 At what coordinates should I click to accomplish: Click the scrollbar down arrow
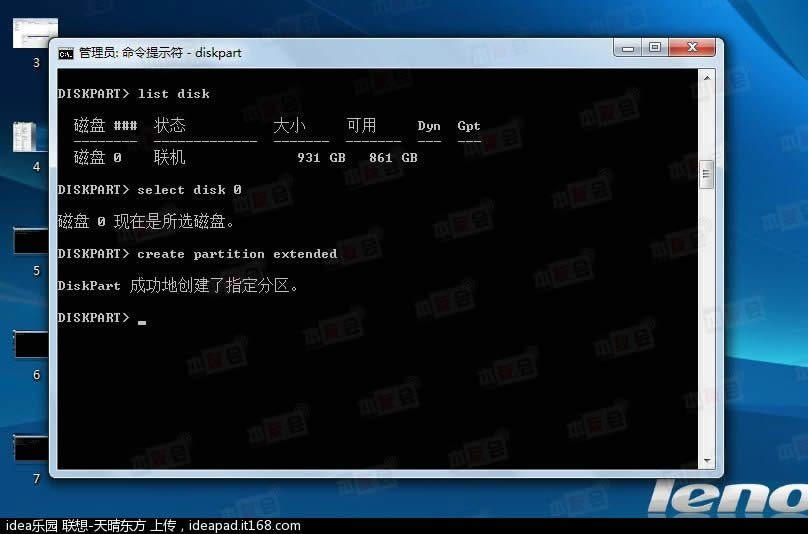(707, 461)
